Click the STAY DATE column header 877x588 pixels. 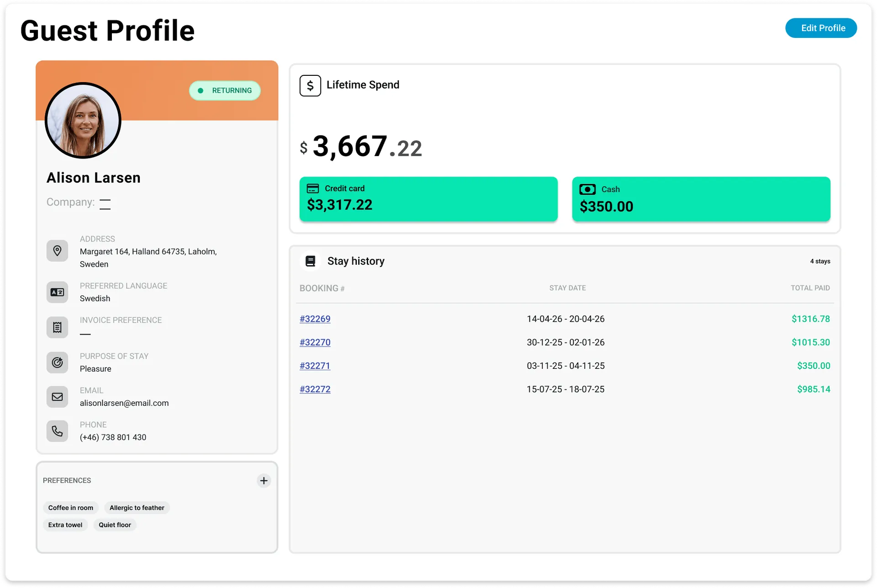567,288
